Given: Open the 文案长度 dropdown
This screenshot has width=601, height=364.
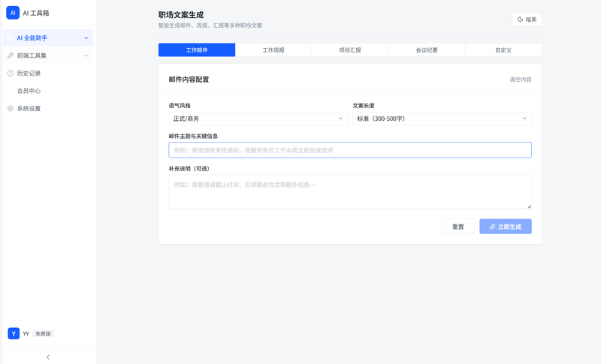Looking at the screenshot, I should 442,119.
